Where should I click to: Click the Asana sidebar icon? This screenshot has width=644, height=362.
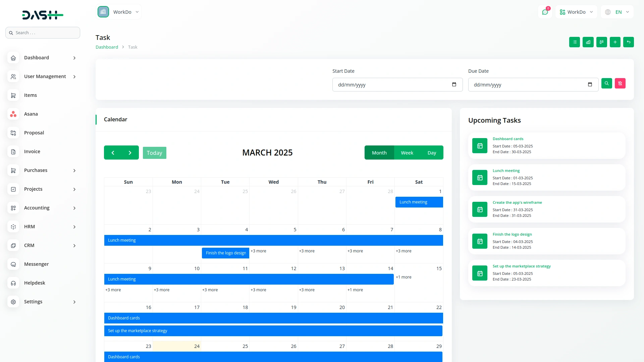pyautogui.click(x=13, y=114)
